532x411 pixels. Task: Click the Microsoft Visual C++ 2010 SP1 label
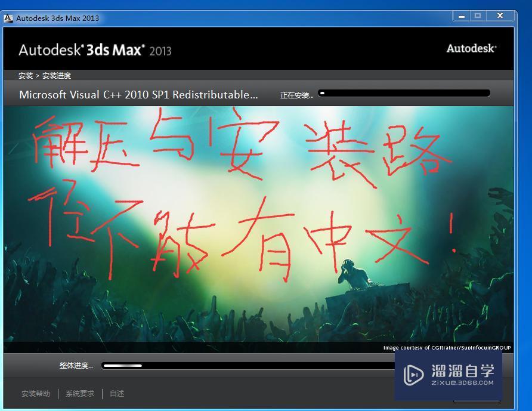pos(140,94)
